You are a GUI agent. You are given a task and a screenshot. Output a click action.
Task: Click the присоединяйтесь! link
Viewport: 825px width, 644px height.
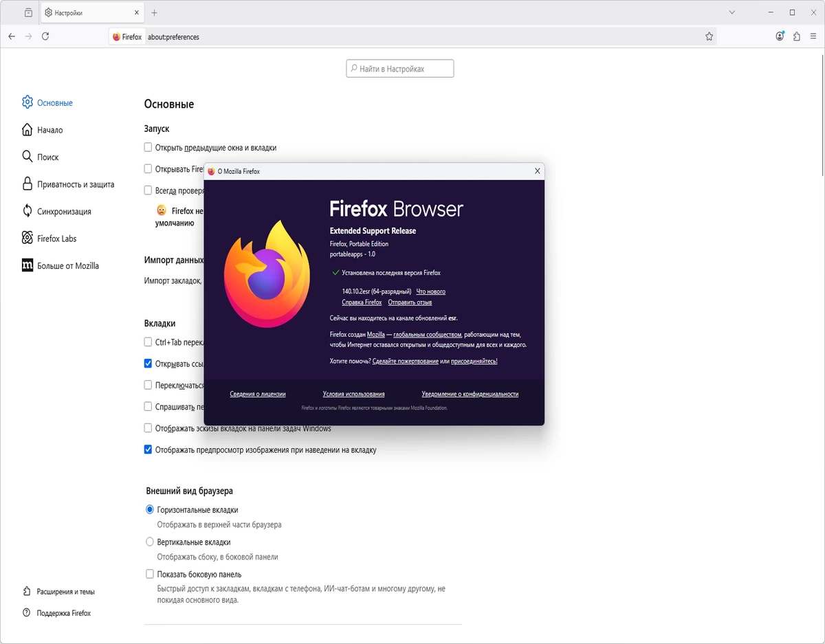click(474, 361)
